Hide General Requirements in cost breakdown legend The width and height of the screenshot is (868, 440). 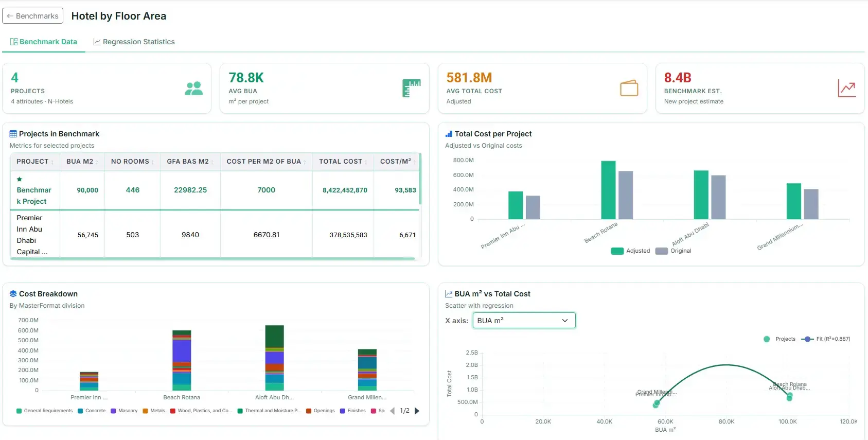pyautogui.click(x=45, y=411)
